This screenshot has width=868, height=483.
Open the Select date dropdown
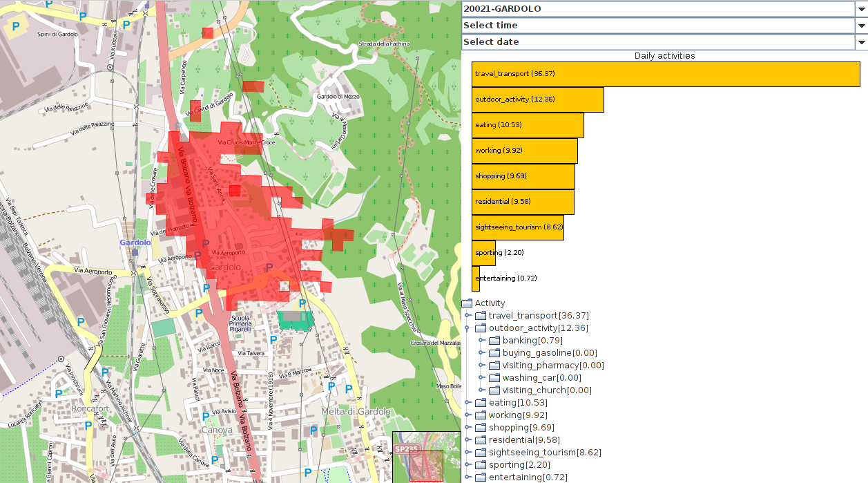coord(861,42)
